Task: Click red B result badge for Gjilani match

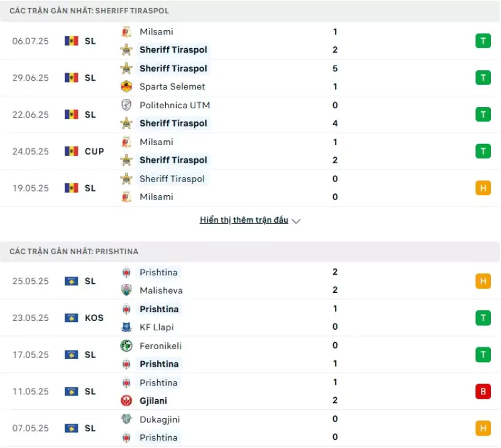Action: click(483, 391)
